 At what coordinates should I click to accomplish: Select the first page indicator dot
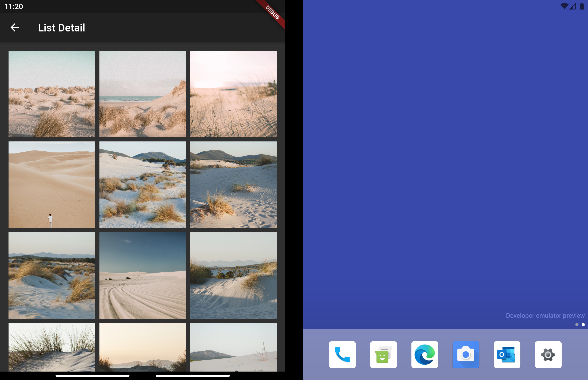pos(577,324)
